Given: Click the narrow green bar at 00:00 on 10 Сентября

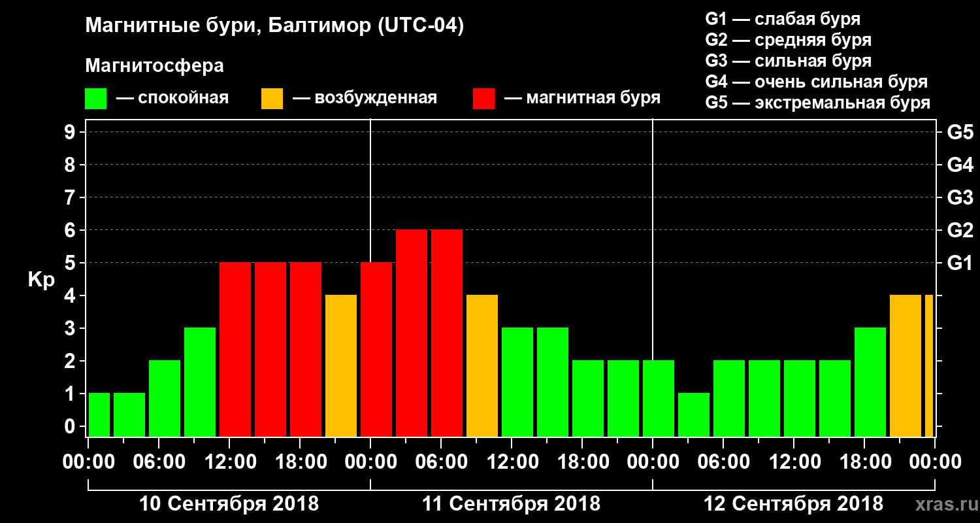Looking at the screenshot, I should pos(99,414).
